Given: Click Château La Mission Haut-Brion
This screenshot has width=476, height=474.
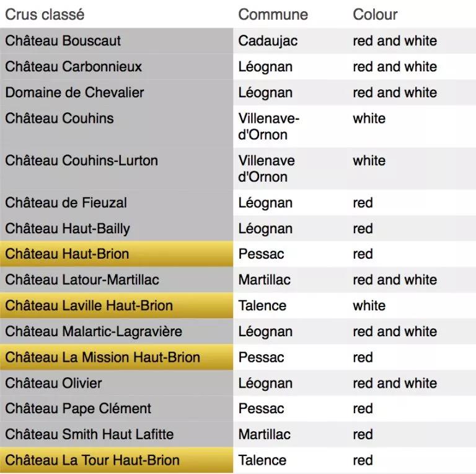Looking at the screenshot, I should click(x=103, y=357).
